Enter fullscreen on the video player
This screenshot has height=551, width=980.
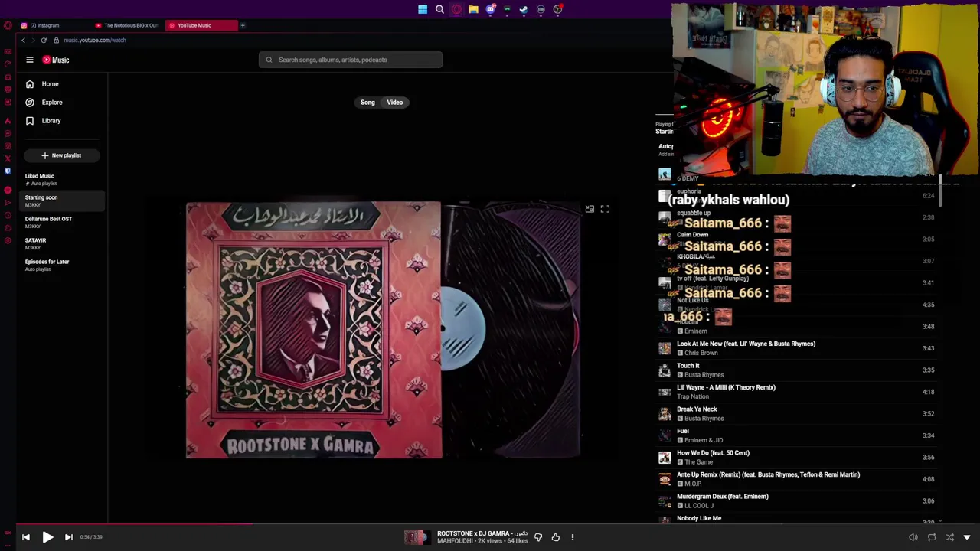click(x=605, y=209)
